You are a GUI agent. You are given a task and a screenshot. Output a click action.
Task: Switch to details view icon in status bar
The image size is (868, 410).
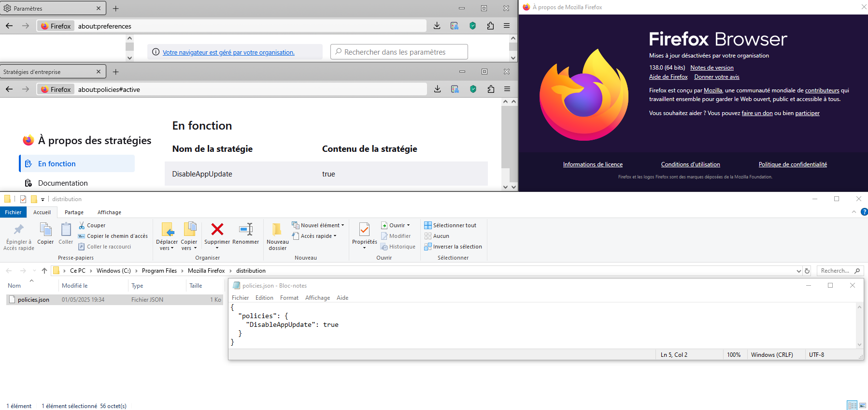pyautogui.click(x=852, y=405)
